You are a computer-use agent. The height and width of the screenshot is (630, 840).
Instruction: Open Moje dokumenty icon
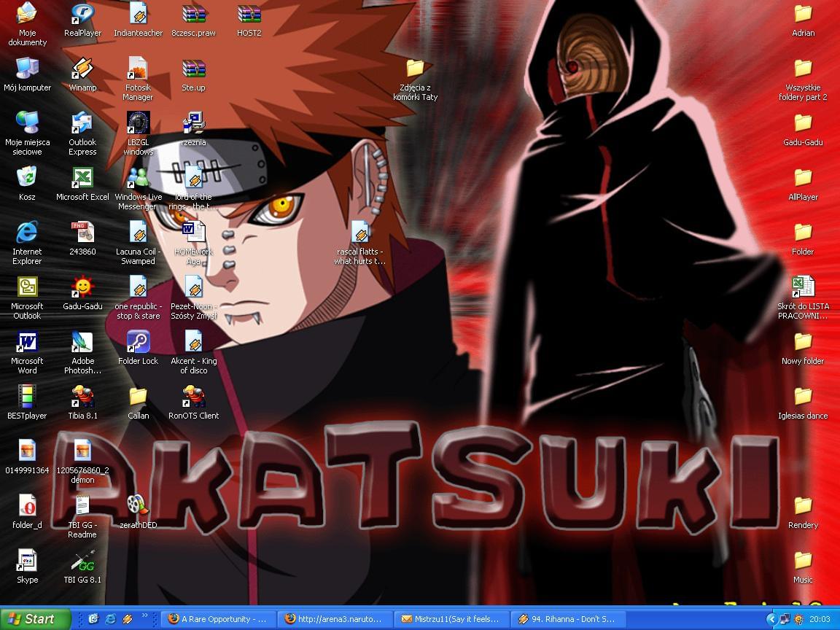point(27,13)
